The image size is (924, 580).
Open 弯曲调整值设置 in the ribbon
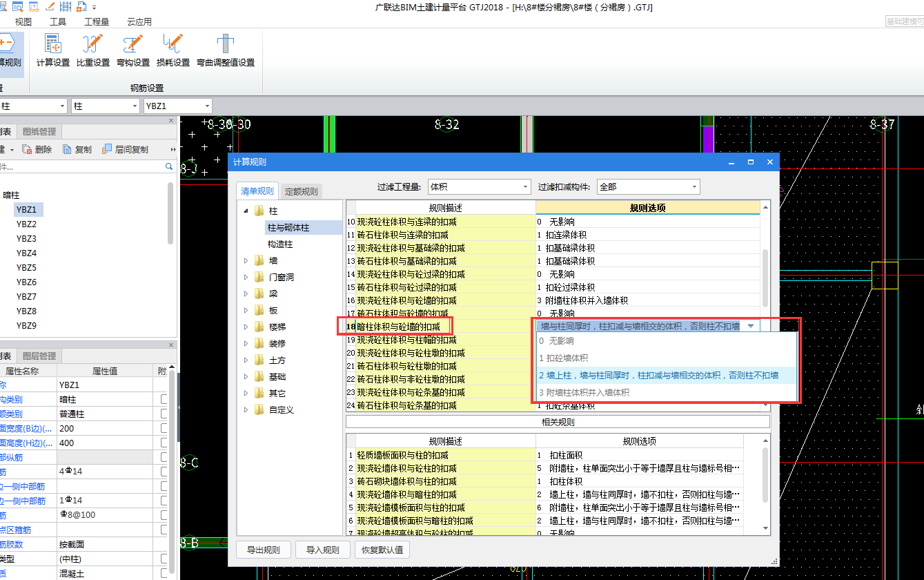[226, 50]
